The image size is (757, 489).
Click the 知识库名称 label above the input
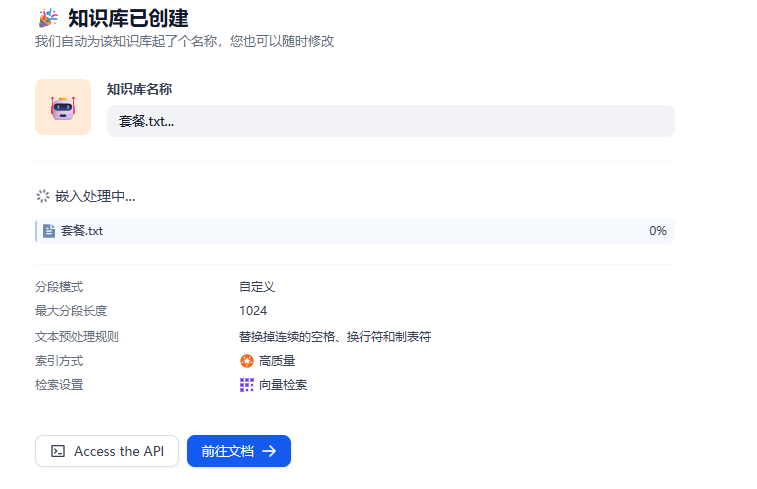pyautogui.click(x=139, y=89)
